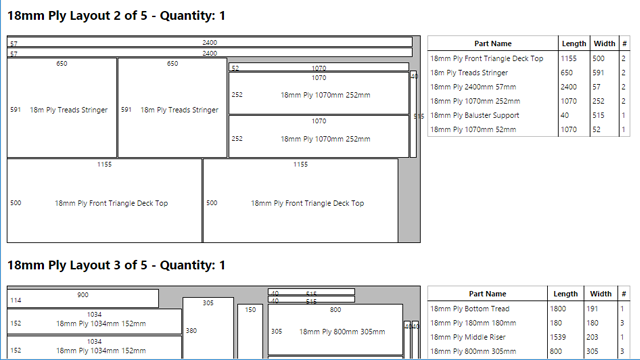Click the 900 by 114 piece in Layout 3
This screenshot has height=360, width=640.
[x=83, y=298]
